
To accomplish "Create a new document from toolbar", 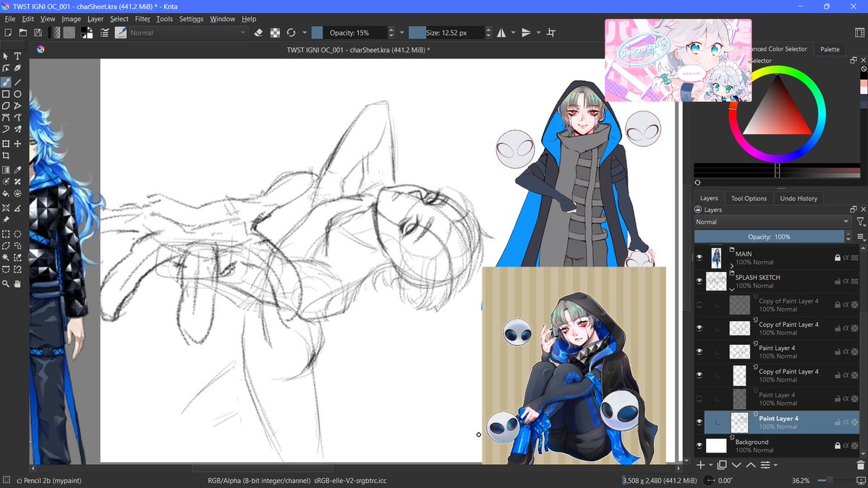I will point(8,33).
